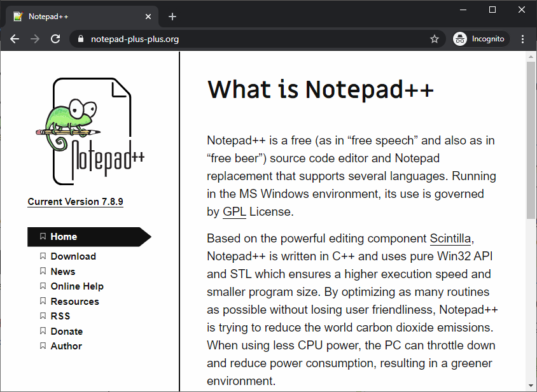Reload the page with the refresh icon
Image resolution: width=537 pixels, height=392 pixels.
pyautogui.click(x=55, y=39)
